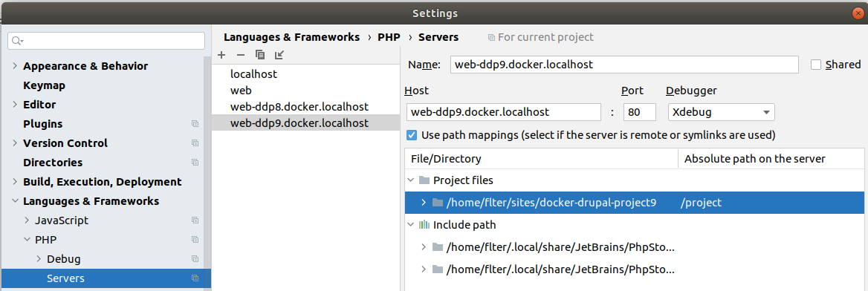Expand the Version Control section

(14, 143)
